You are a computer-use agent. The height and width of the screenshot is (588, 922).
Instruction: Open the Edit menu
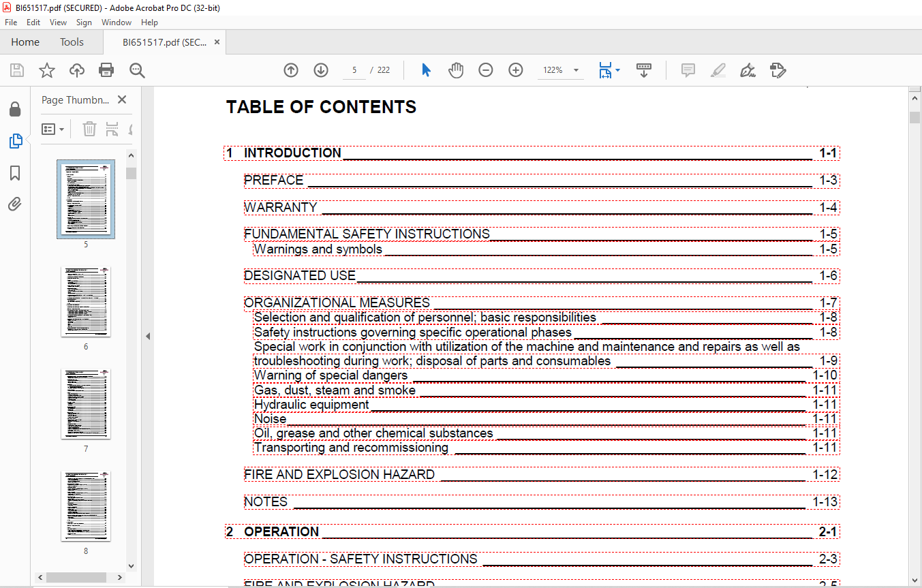coord(33,22)
